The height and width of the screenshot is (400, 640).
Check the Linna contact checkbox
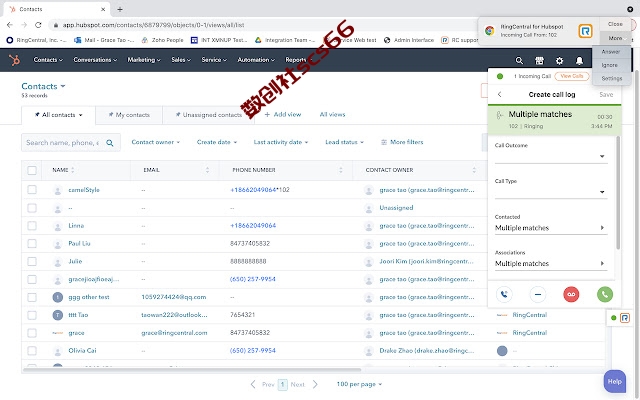32,226
